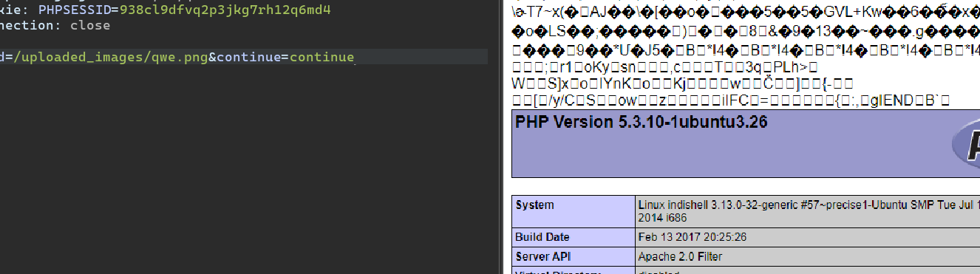
Task: Click the PHPSESSID cookie value in the request
Action: click(225, 10)
